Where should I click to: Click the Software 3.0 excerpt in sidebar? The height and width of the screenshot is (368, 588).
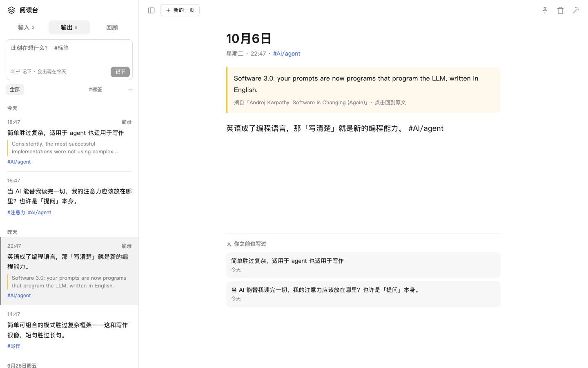pos(69,282)
